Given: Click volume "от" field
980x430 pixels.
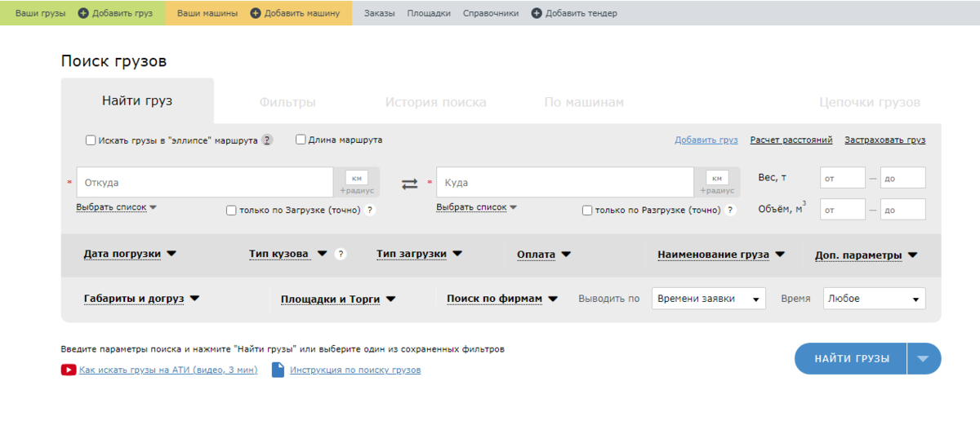Looking at the screenshot, I should point(843,210).
